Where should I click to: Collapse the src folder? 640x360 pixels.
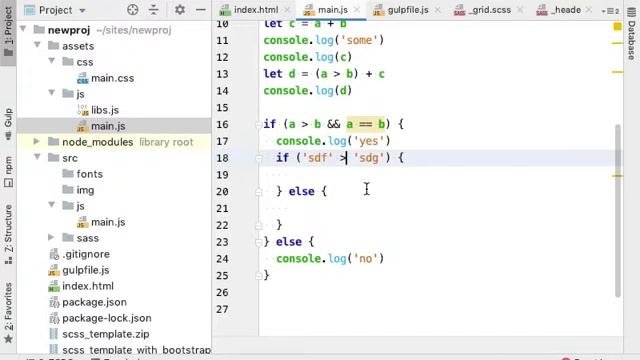(x=37, y=157)
